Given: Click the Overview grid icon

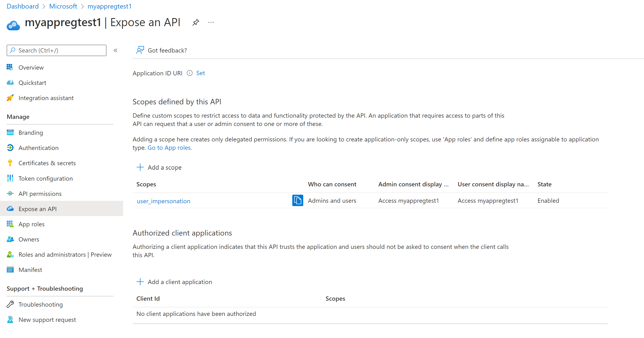Looking at the screenshot, I should coord(10,67).
